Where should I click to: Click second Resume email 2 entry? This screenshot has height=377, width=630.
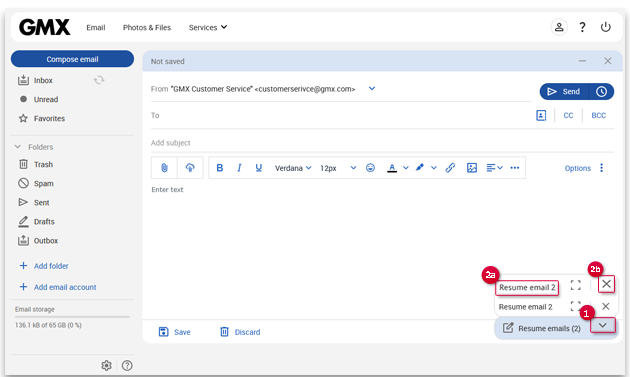coord(526,307)
